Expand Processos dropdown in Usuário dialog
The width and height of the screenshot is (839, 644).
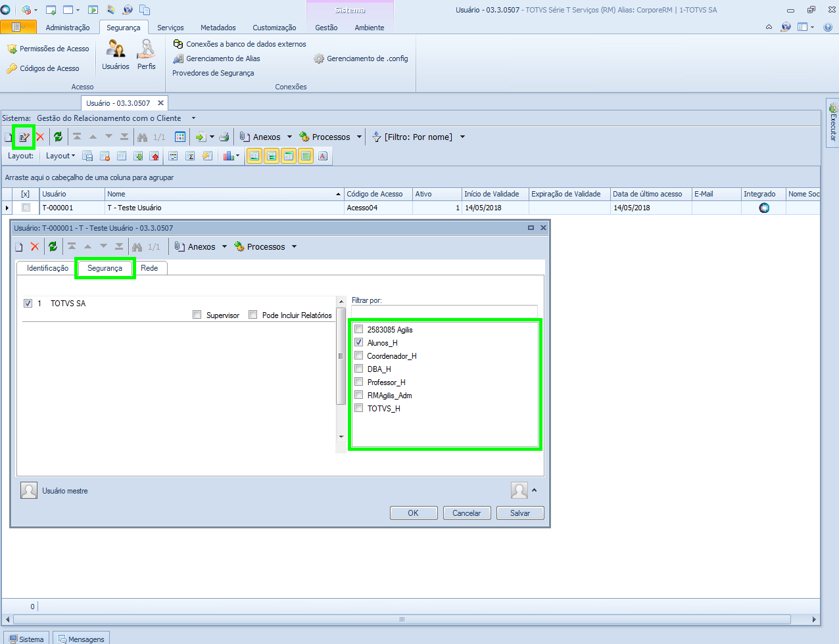click(294, 246)
